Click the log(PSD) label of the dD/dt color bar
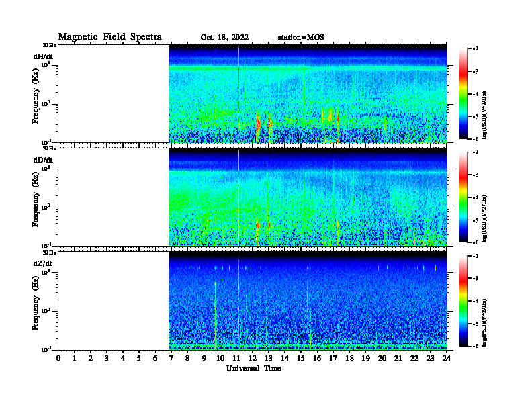 (x=484, y=218)
